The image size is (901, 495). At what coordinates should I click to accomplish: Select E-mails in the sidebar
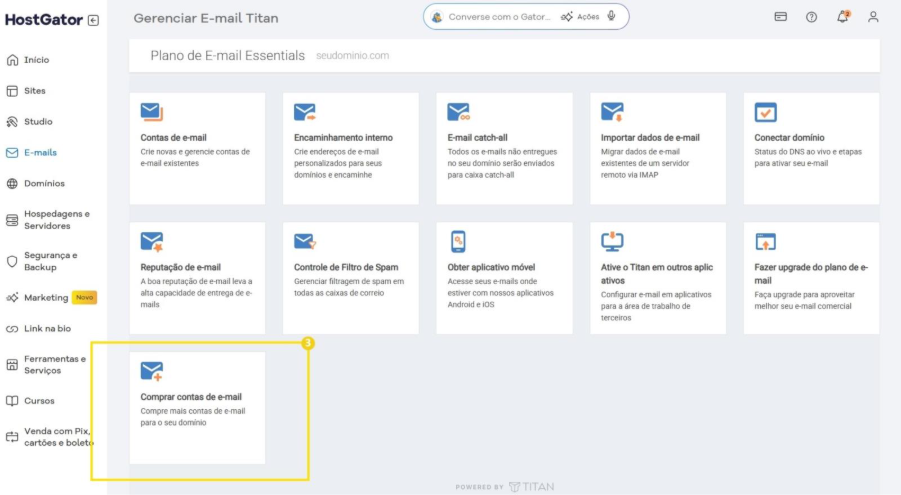coord(40,153)
